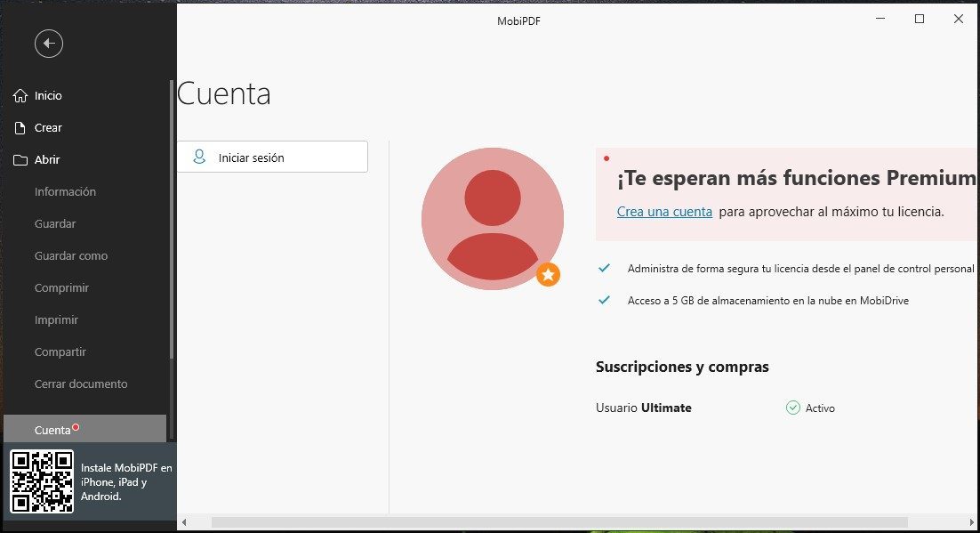Image resolution: width=980 pixels, height=533 pixels.
Task: Click the horizontal scrollbar right arrow
Action: (x=973, y=521)
